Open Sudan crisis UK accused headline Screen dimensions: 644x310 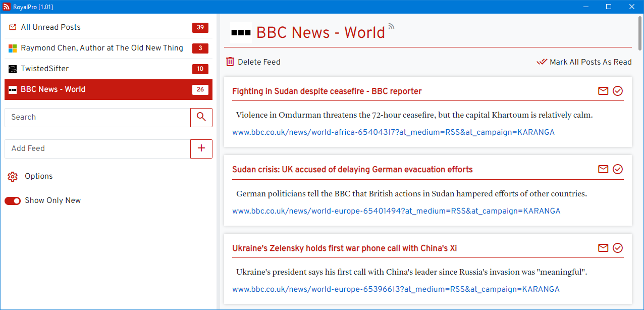click(352, 170)
